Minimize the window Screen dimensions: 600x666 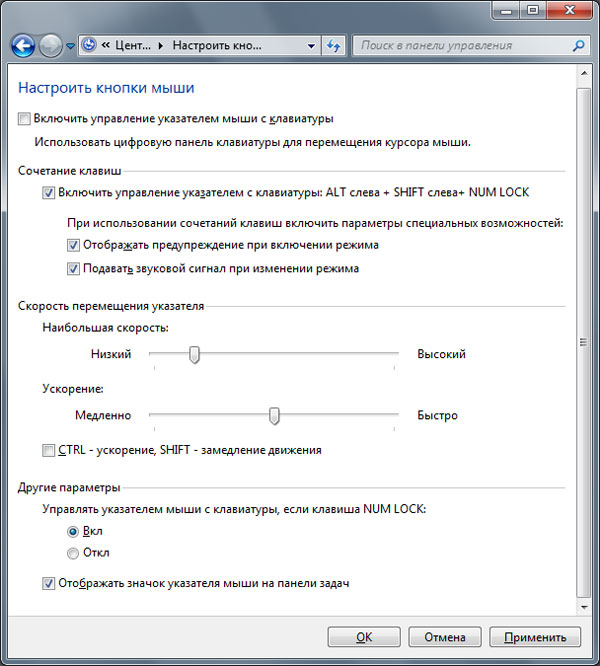pos(506,10)
